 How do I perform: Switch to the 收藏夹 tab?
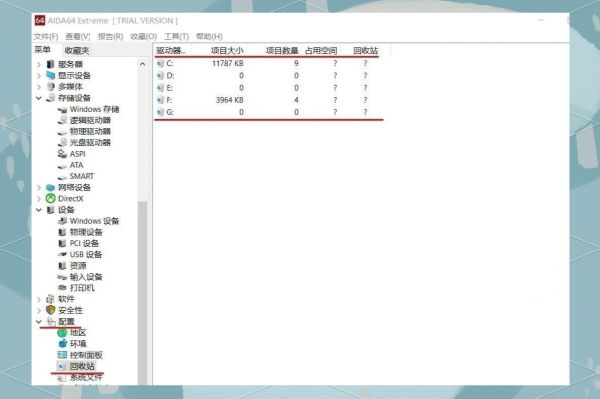[x=77, y=50]
